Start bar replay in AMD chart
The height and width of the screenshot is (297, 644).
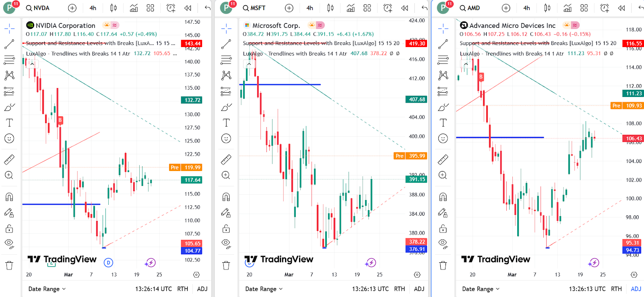tap(621, 8)
